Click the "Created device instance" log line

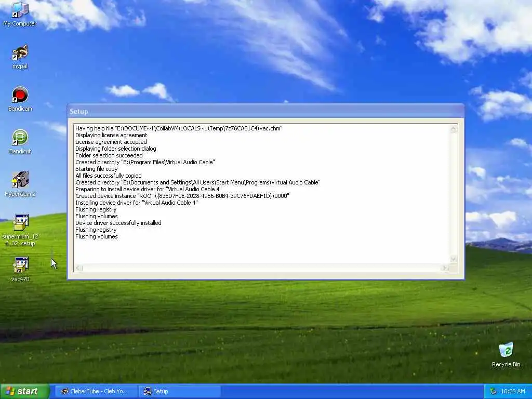pyautogui.click(x=182, y=196)
